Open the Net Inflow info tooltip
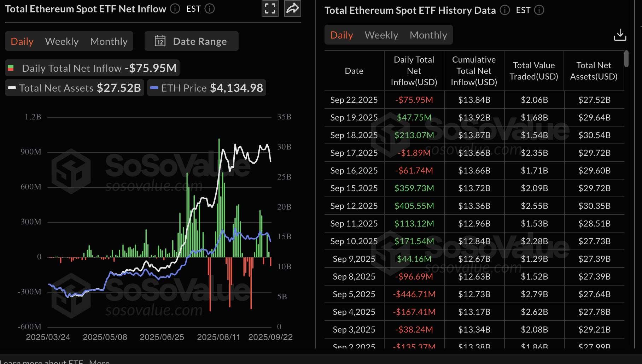The image size is (642, 364). pyautogui.click(x=175, y=9)
